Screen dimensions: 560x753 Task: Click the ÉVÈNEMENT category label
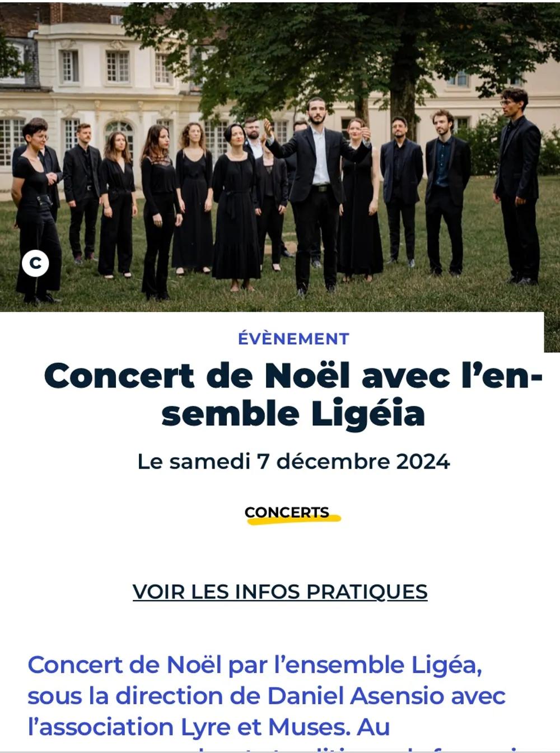(x=293, y=339)
